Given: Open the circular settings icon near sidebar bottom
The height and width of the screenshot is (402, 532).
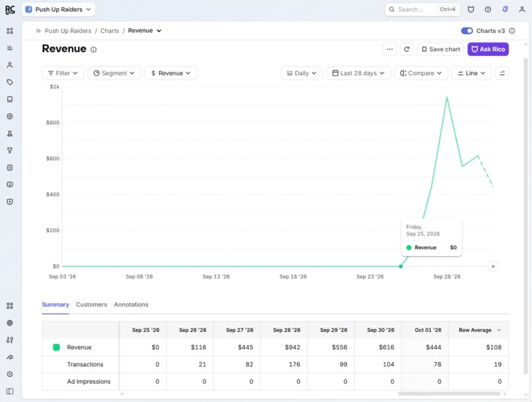Looking at the screenshot, I should (10, 374).
